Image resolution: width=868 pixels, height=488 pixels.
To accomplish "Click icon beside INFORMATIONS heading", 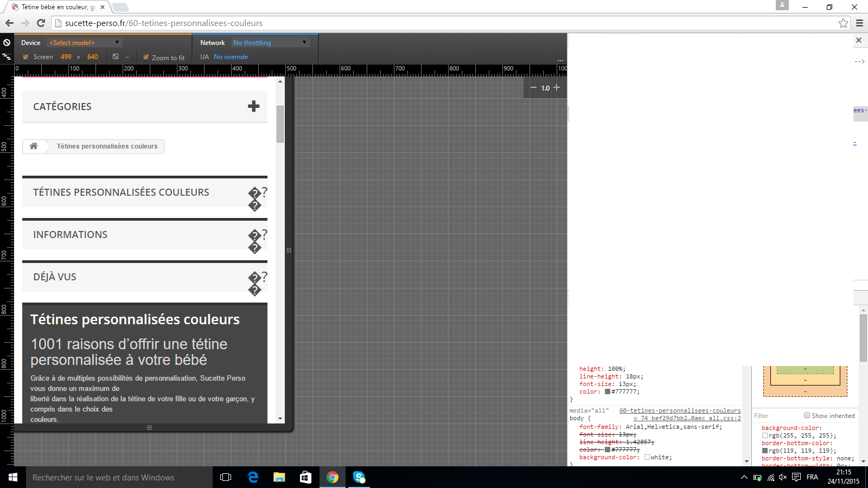I will (x=257, y=241).
